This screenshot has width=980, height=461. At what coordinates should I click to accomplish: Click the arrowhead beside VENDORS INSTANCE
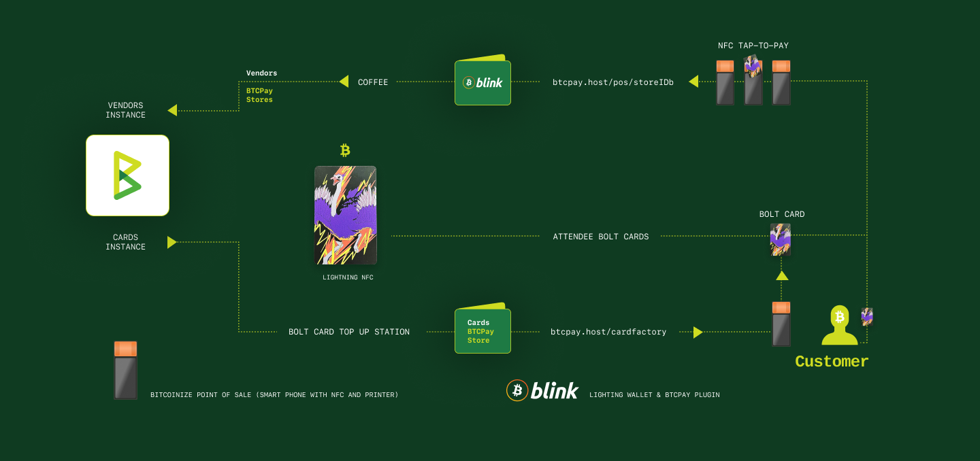coord(172,110)
